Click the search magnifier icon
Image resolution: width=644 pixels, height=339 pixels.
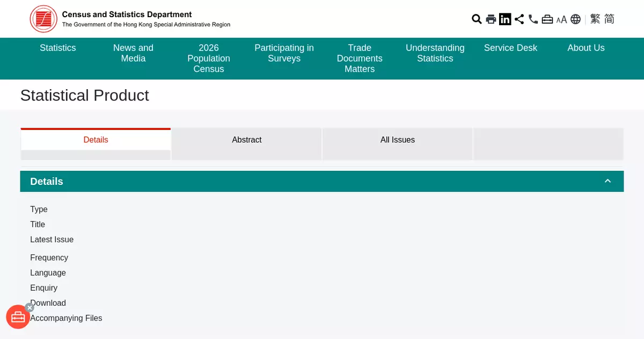click(477, 19)
